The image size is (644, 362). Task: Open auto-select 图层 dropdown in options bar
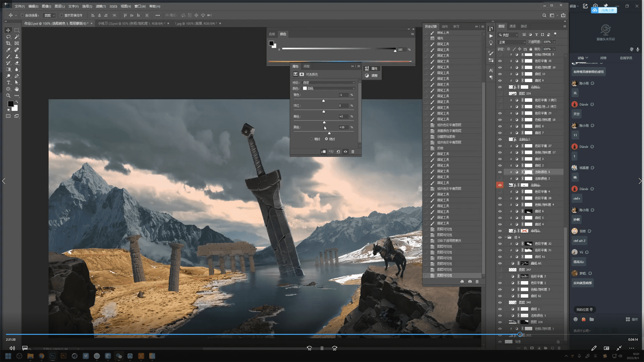[x=50, y=15]
